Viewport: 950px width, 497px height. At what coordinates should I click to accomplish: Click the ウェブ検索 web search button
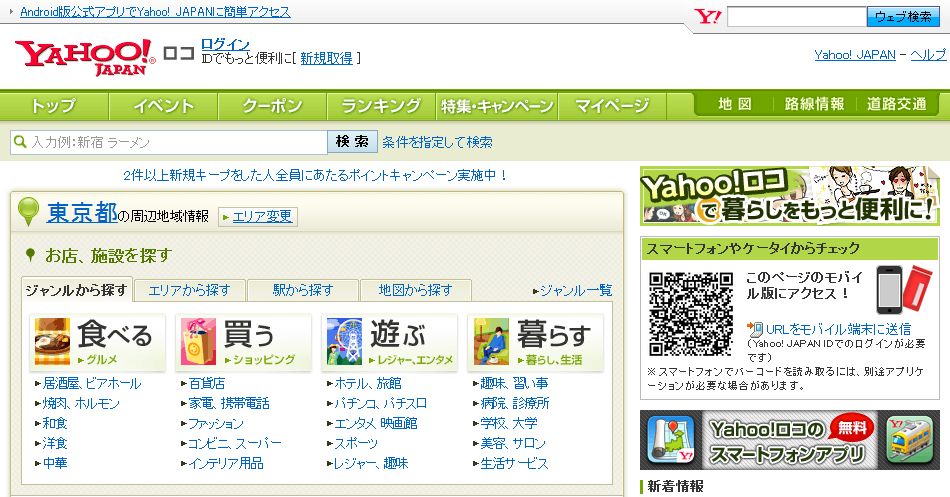903,17
